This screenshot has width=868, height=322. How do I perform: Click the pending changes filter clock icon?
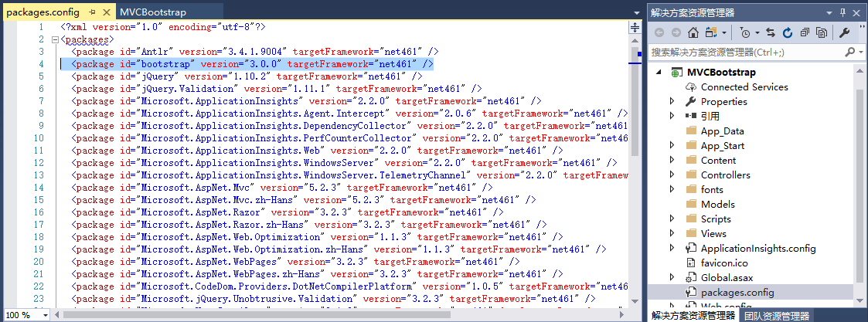(x=744, y=32)
